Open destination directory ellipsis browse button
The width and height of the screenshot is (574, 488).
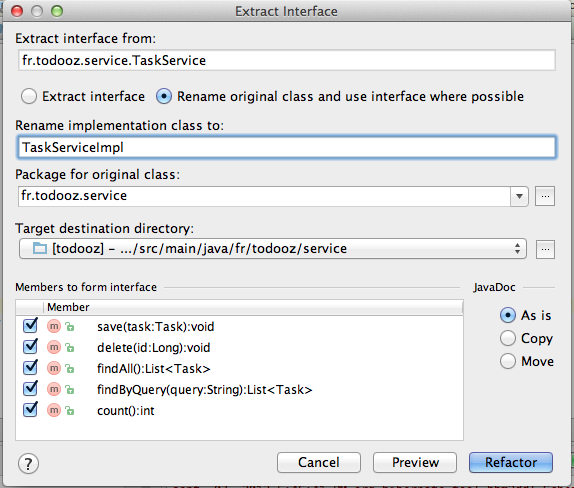[x=545, y=249]
